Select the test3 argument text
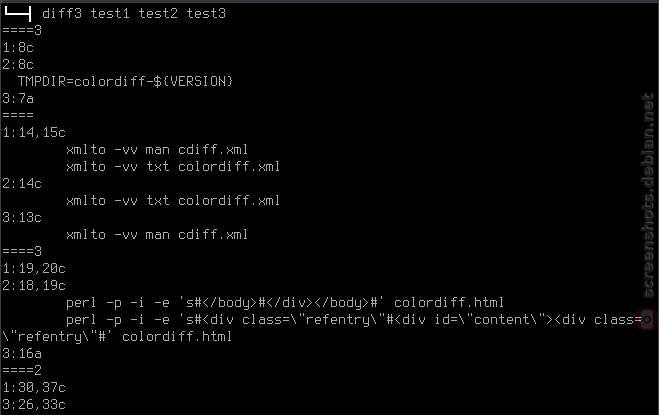Screen dimensions: 659x415 coord(206,13)
